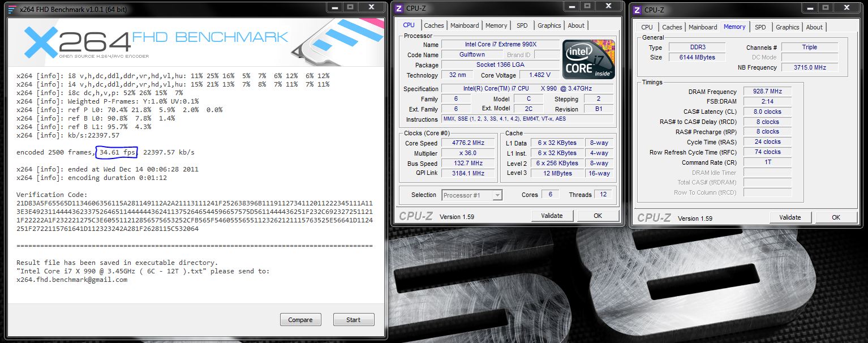This screenshot has height=343, width=868.
Task: Click the active Memory tab in the Memory timings window
Action: [734, 27]
